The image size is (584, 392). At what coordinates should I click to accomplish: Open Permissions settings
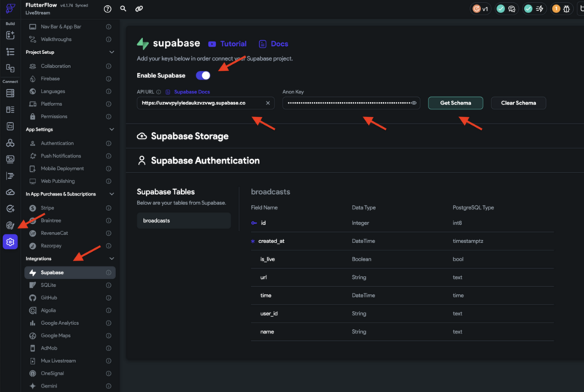pos(70,117)
